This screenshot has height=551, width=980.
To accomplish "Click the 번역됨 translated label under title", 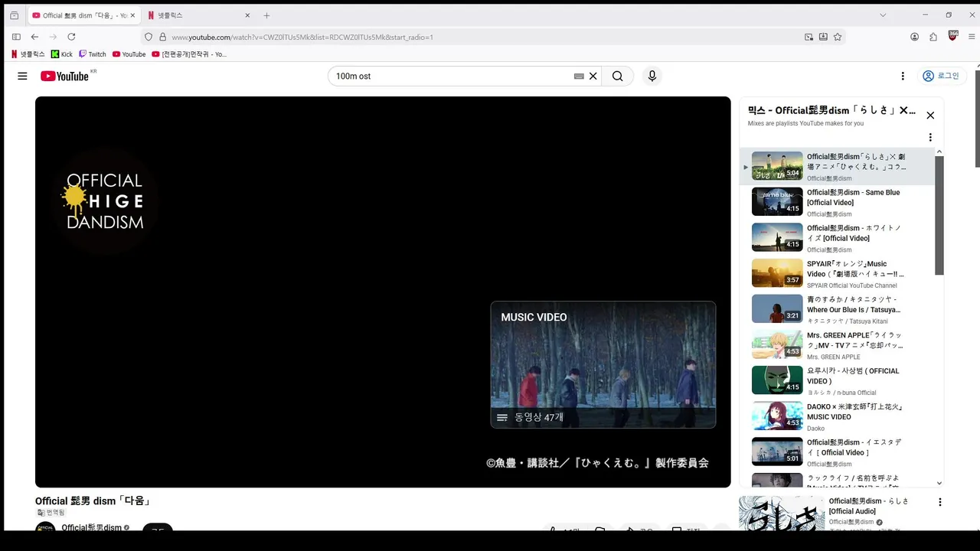I will click(51, 513).
